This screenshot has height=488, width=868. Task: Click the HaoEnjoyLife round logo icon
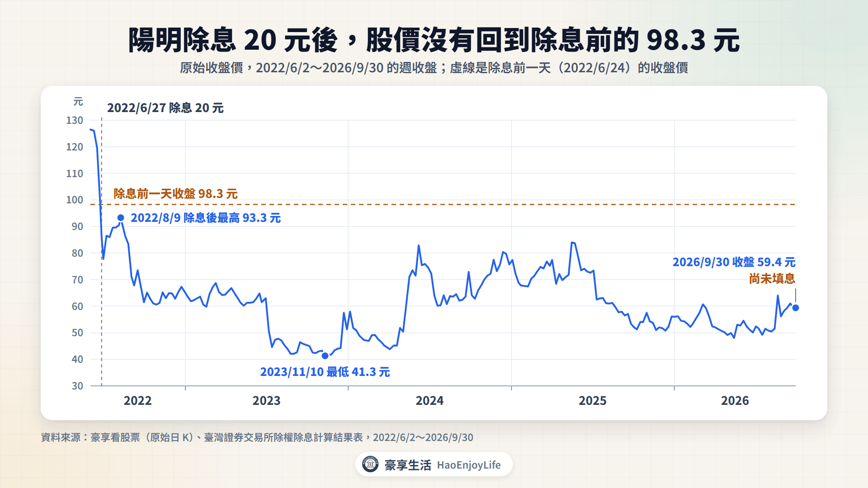coord(370,464)
